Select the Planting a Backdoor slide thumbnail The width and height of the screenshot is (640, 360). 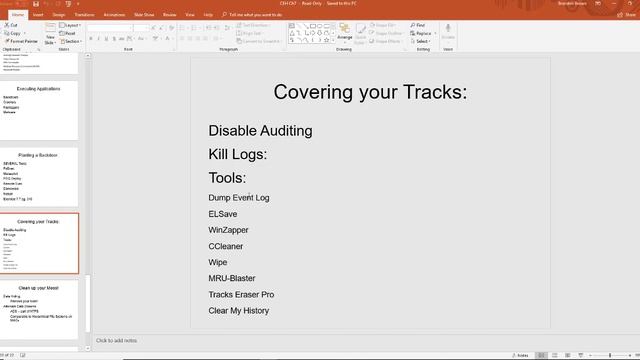coord(39,177)
